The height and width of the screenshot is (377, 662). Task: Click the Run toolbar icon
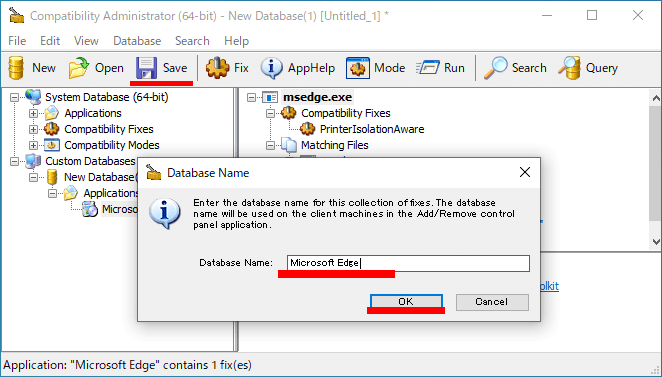(427, 68)
